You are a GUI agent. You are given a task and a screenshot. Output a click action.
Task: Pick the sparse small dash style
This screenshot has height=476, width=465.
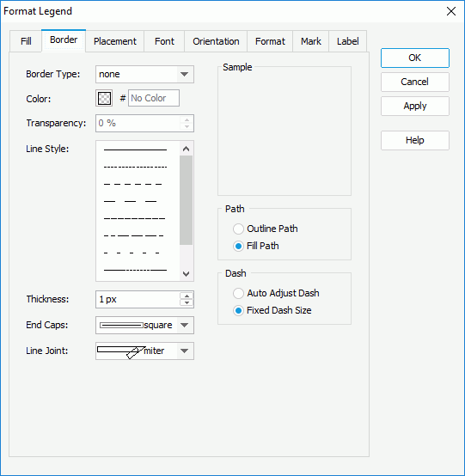[x=132, y=253]
